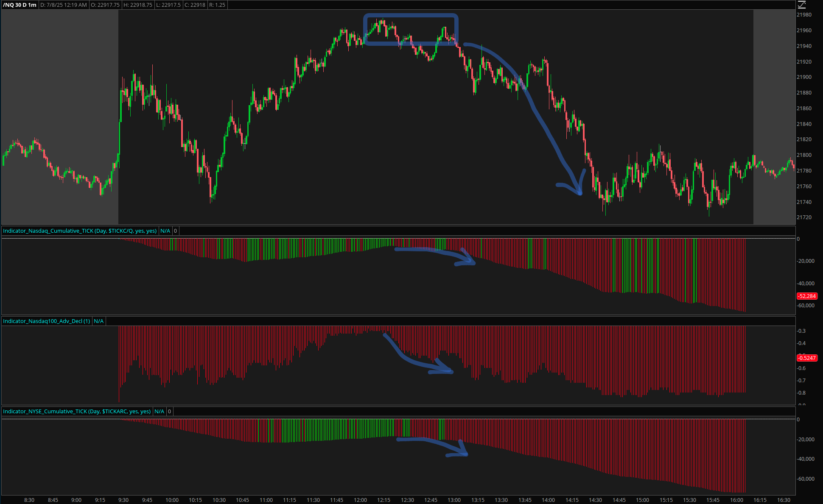Open Indicator_Nasdaq_Cumulative_TICK study label
The width and height of the screenshot is (823, 504).
pos(80,231)
